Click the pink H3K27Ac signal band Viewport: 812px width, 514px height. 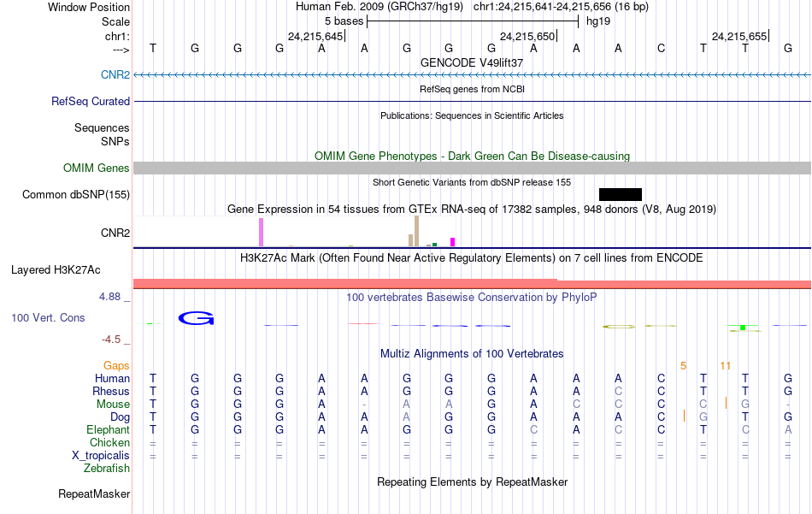pyautogui.click(x=472, y=284)
